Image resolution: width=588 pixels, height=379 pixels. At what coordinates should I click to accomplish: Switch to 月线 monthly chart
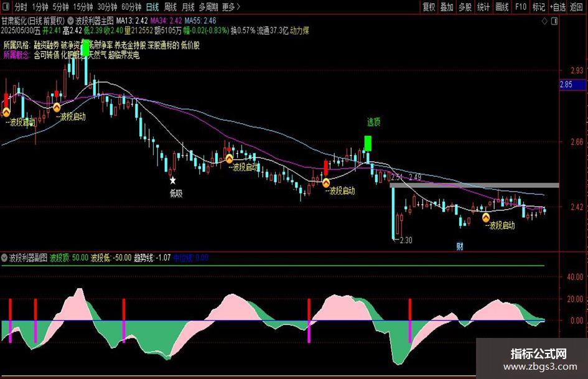(188, 7)
